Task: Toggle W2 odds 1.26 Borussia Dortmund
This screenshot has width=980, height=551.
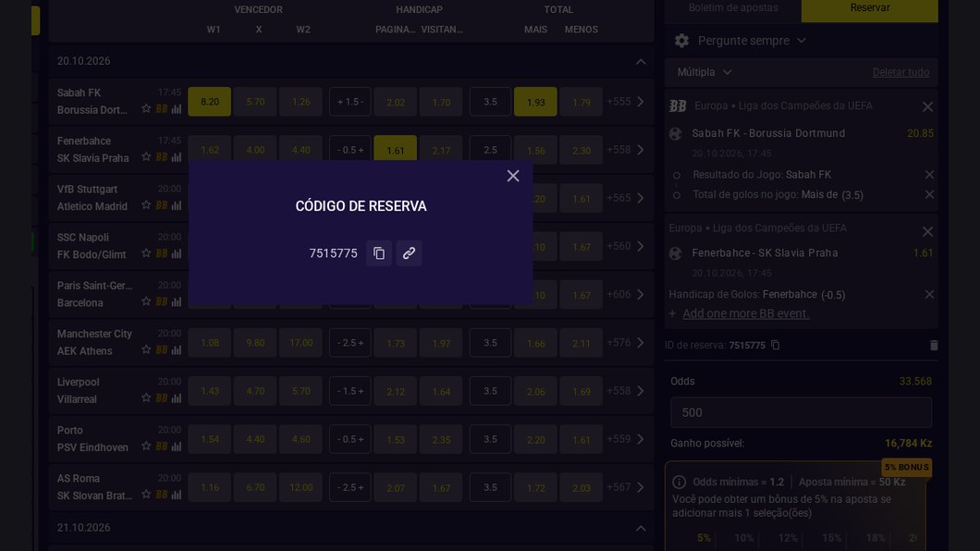Action: [300, 102]
